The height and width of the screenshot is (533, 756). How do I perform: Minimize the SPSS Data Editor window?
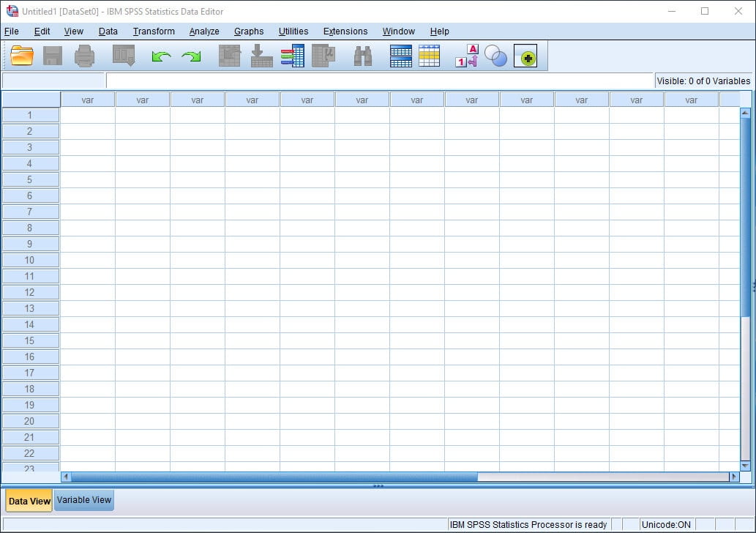672,11
